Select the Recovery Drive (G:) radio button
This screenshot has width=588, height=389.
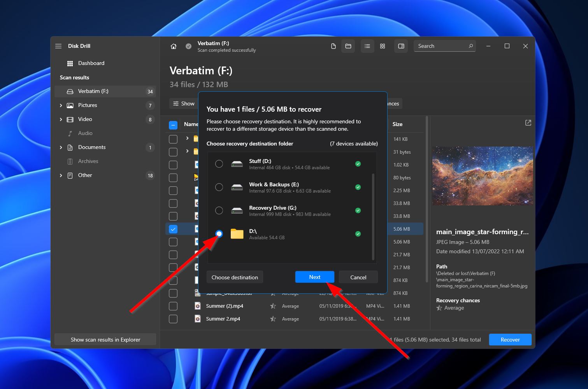tap(219, 210)
